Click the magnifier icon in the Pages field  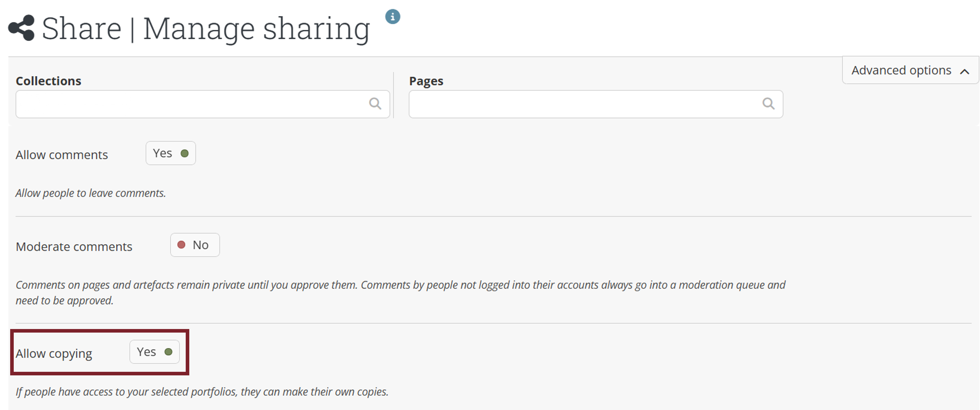click(x=768, y=104)
